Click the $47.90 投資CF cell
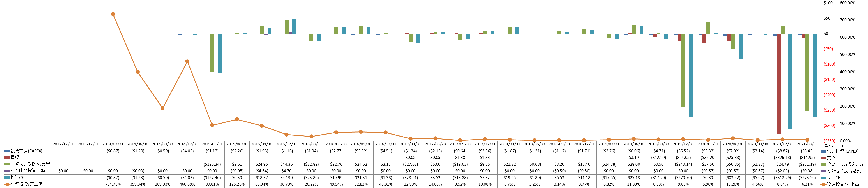 [x=286, y=177]
